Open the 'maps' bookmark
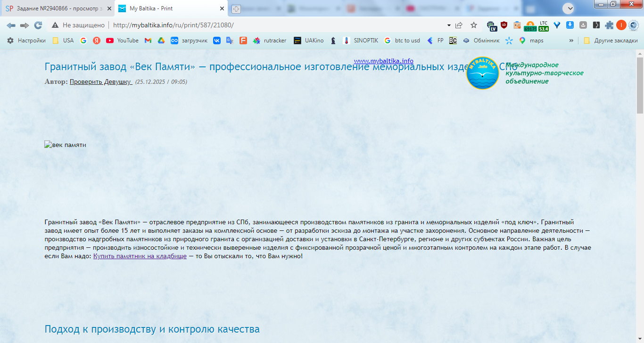644x343 pixels. tap(531, 41)
